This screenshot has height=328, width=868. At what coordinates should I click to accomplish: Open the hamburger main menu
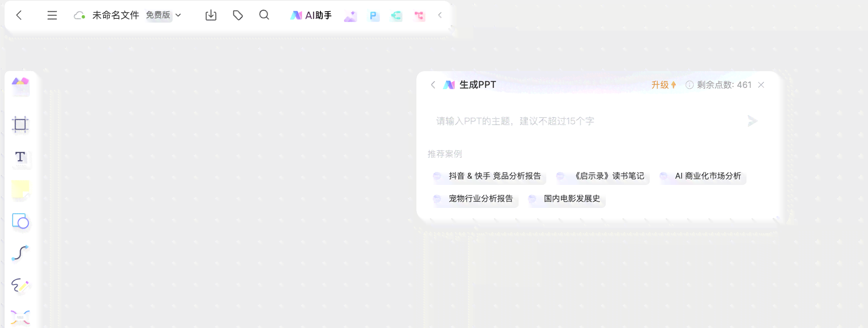(52, 15)
